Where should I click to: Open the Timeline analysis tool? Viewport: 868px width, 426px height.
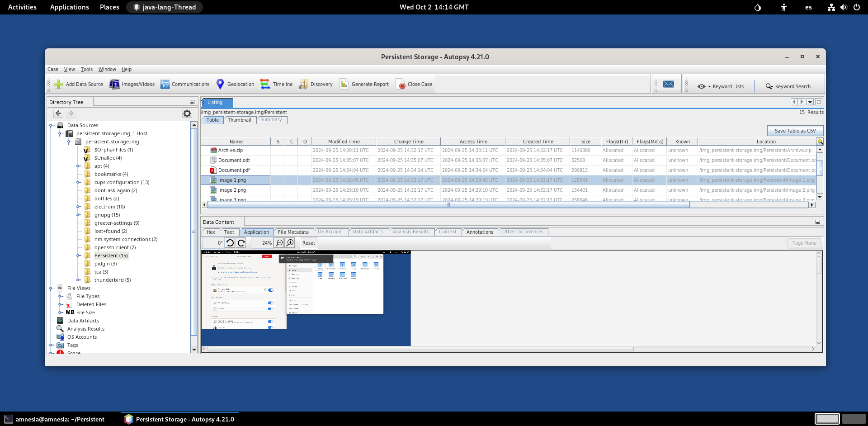click(x=276, y=84)
